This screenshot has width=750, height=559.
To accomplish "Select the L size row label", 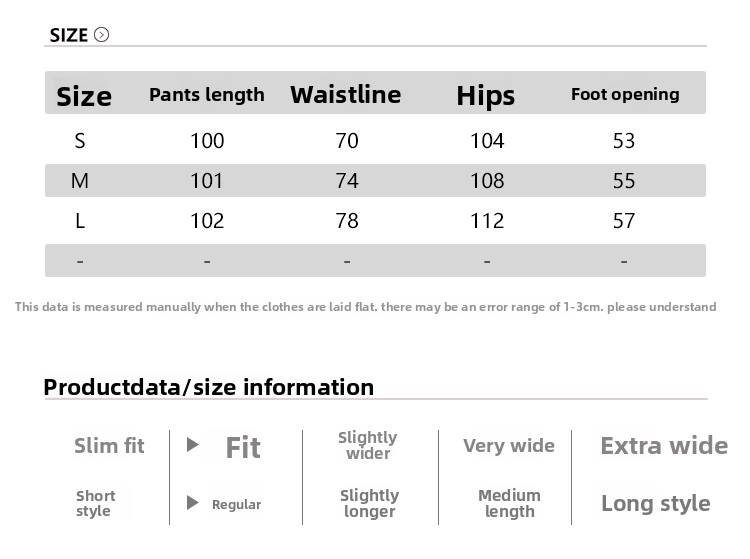I will [x=80, y=221].
